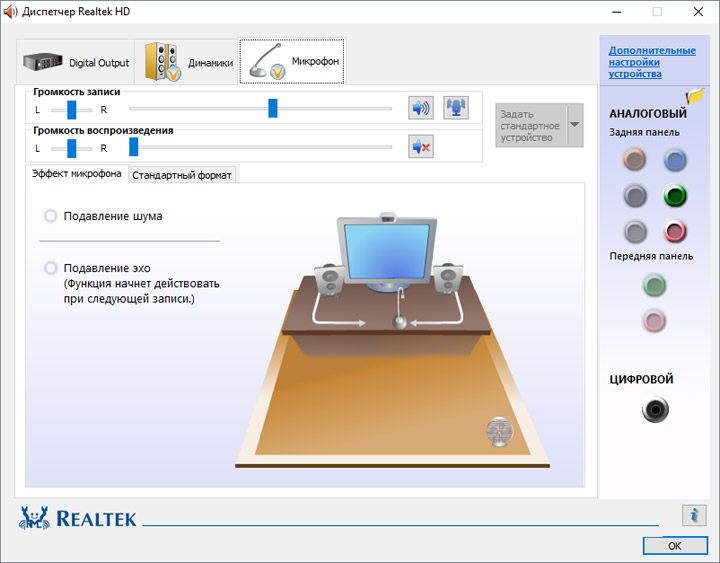
Task: Click the Громкость воспроизведения label
Action: click(x=103, y=130)
